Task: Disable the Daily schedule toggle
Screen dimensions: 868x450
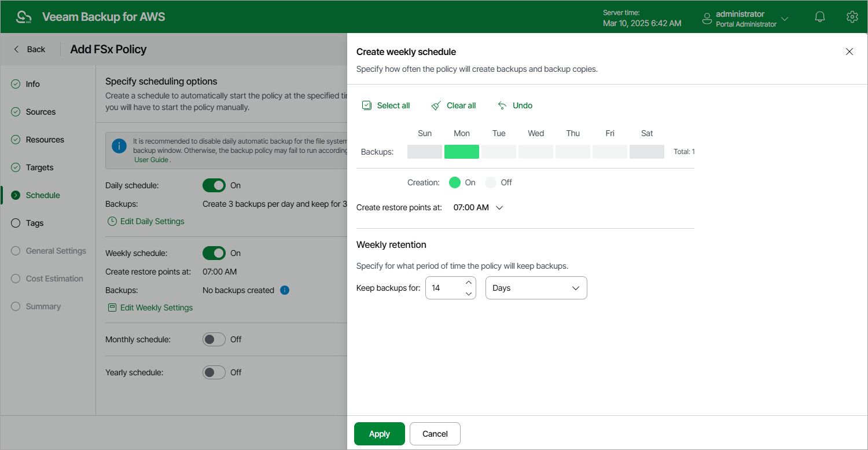Action: pyautogui.click(x=214, y=185)
